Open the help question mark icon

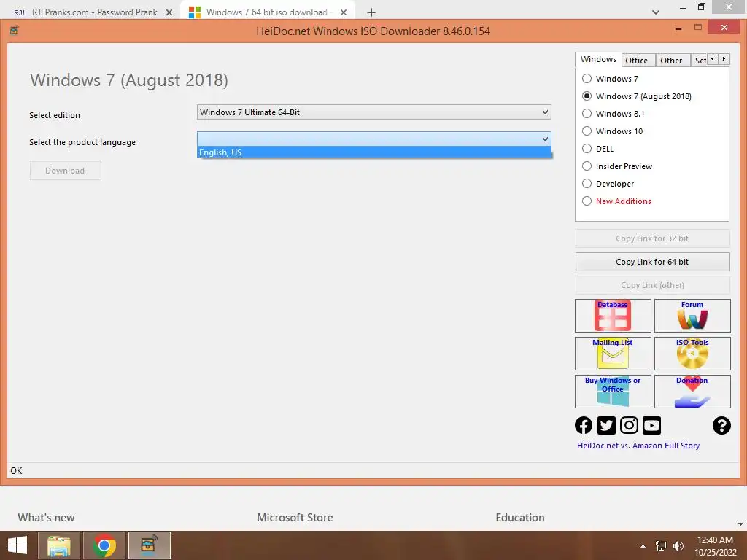pyautogui.click(x=721, y=425)
